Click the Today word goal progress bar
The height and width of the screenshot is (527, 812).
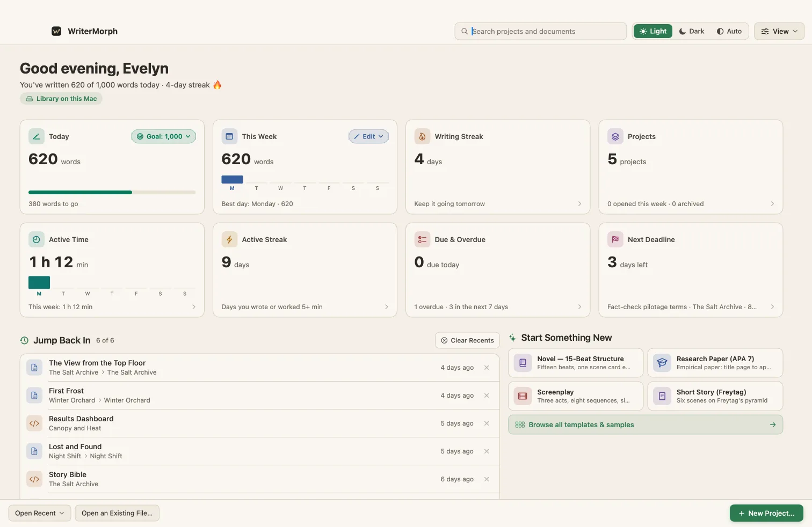pos(112,192)
